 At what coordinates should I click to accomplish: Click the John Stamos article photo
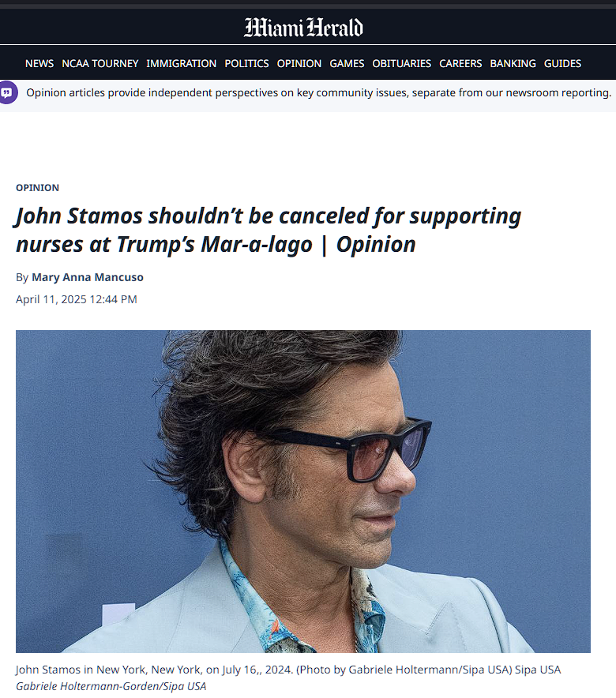click(x=303, y=491)
